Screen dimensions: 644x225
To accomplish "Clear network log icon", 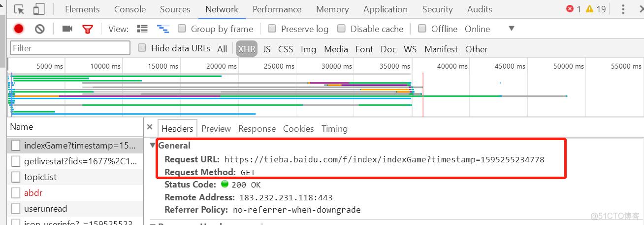I will click(x=40, y=29).
